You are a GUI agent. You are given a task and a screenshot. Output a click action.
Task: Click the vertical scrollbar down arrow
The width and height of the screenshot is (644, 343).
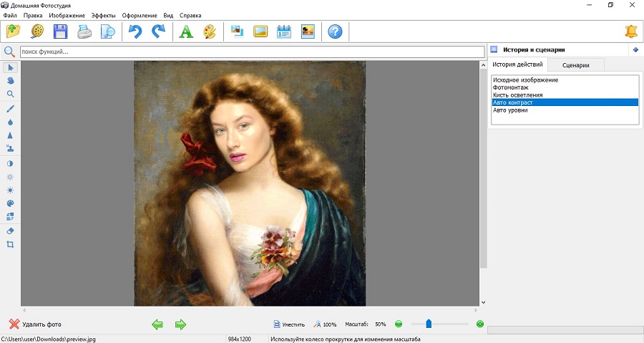[483, 302]
